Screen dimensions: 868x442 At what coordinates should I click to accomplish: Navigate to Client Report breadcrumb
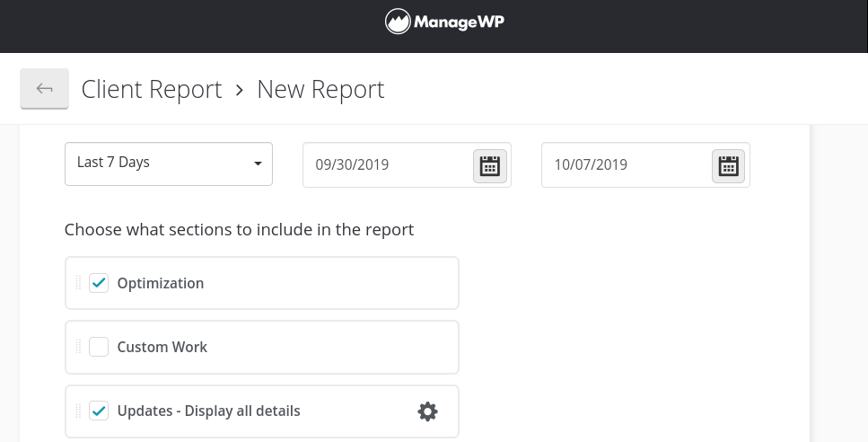(x=151, y=90)
